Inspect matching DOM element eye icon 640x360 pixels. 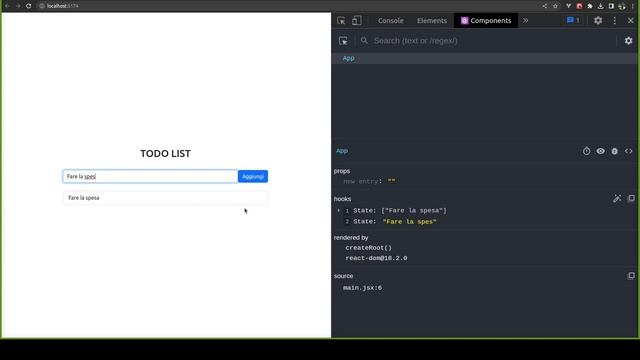[600, 151]
